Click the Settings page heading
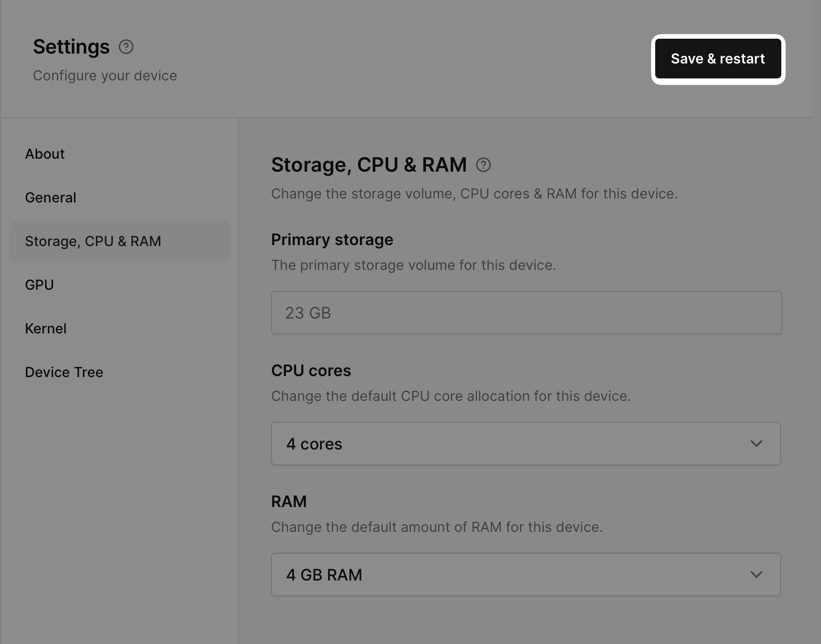The width and height of the screenshot is (821, 644). (x=71, y=46)
